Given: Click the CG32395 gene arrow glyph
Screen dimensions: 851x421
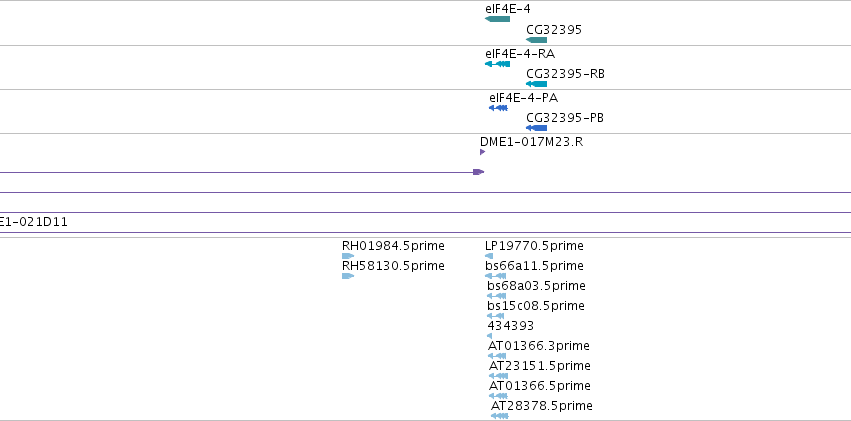Looking at the screenshot, I should 536,40.
